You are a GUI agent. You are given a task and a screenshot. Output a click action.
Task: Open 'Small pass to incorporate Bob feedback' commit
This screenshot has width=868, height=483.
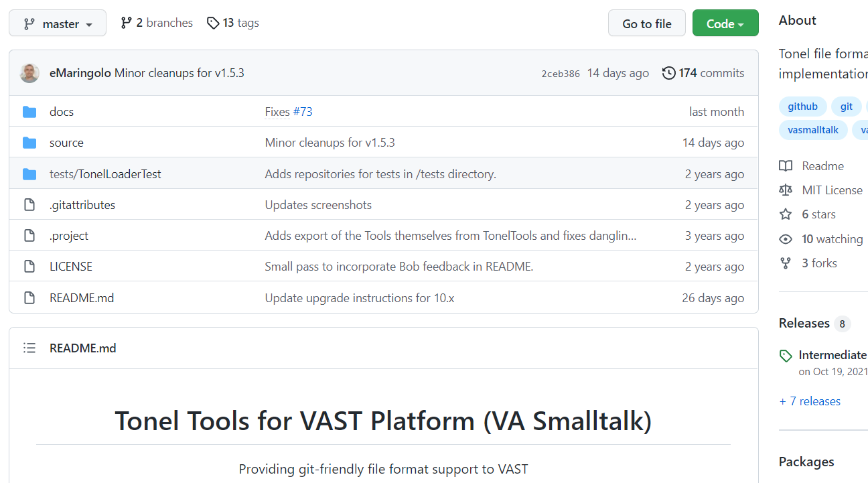399,267
